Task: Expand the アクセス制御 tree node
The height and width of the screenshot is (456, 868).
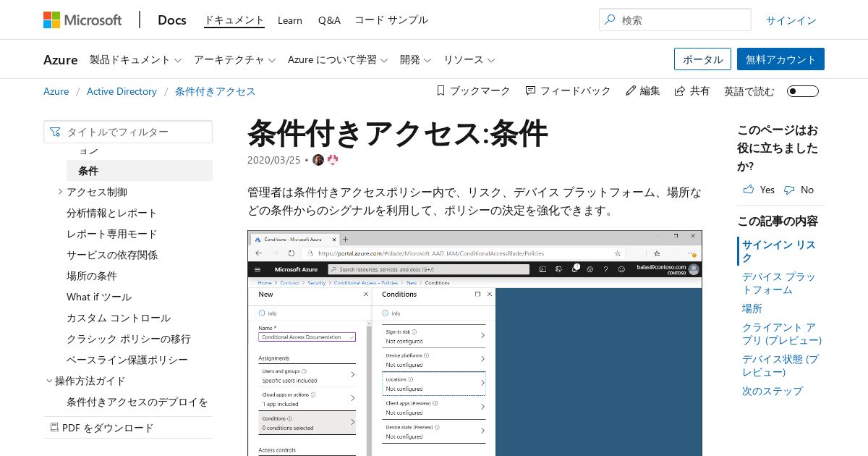Action: tap(59, 192)
